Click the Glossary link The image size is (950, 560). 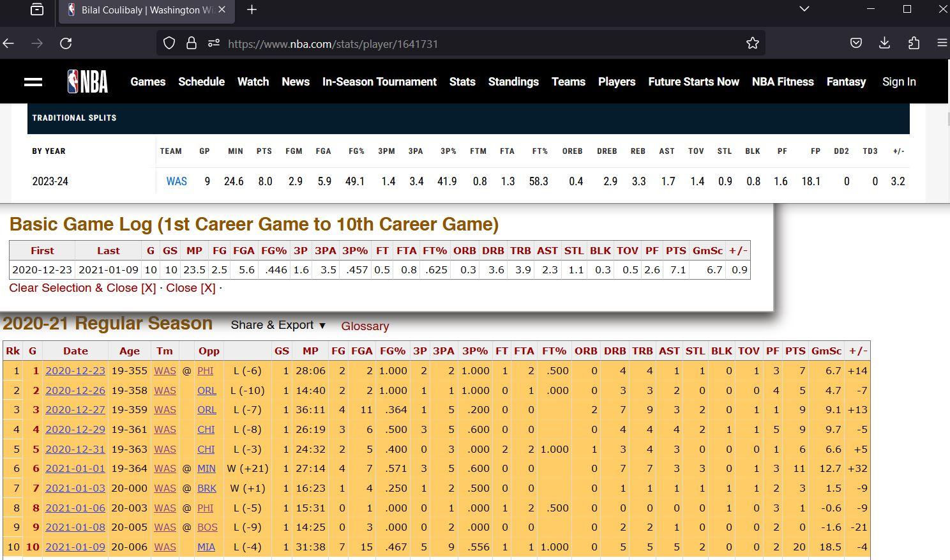point(365,326)
